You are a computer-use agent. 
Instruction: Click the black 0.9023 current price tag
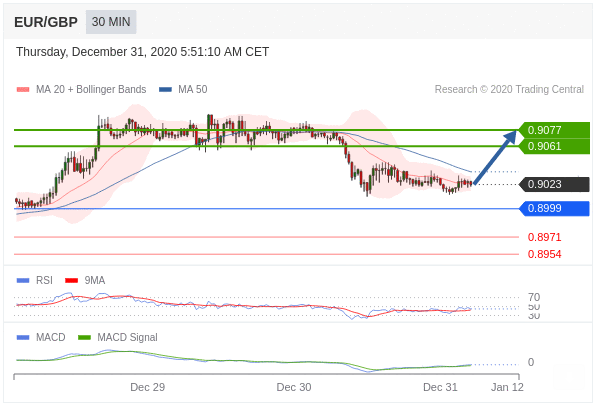click(x=554, y=184)
